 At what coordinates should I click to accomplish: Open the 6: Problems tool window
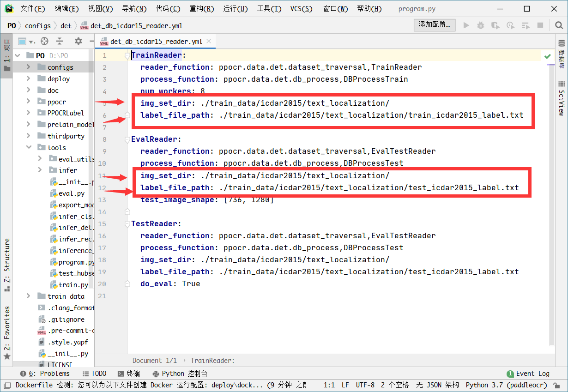45,374
